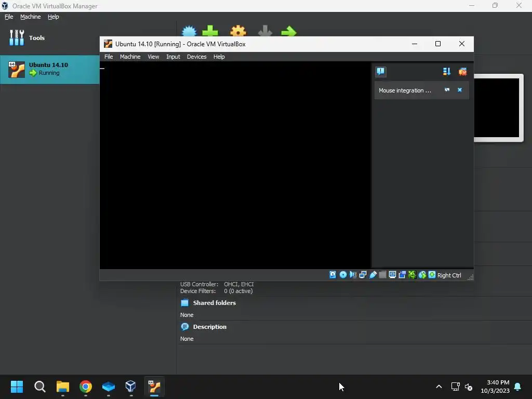Image resolution: width=532 pixels, height=399 pixels.
Task: Click the VM window resize grip corner
Action: tap(470, 277)
